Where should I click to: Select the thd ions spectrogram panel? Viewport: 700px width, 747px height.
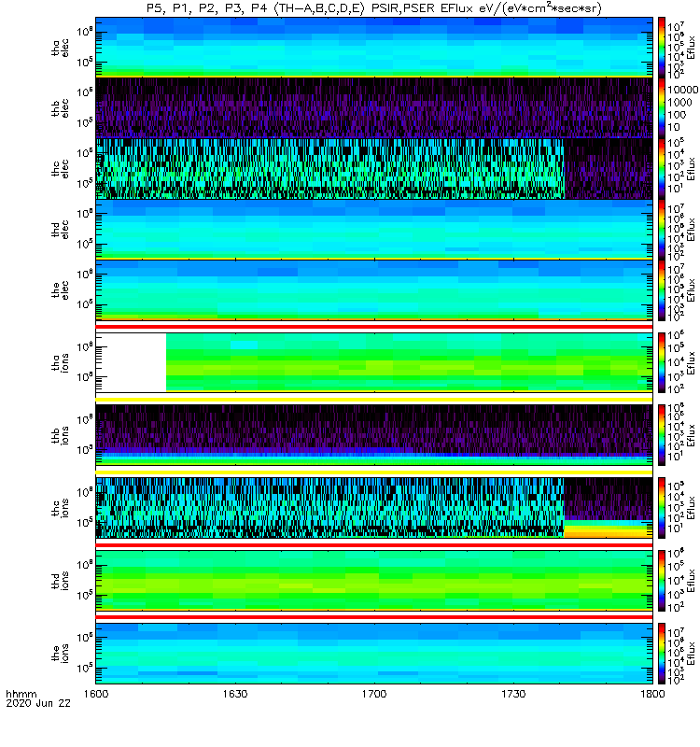point(374,580)
